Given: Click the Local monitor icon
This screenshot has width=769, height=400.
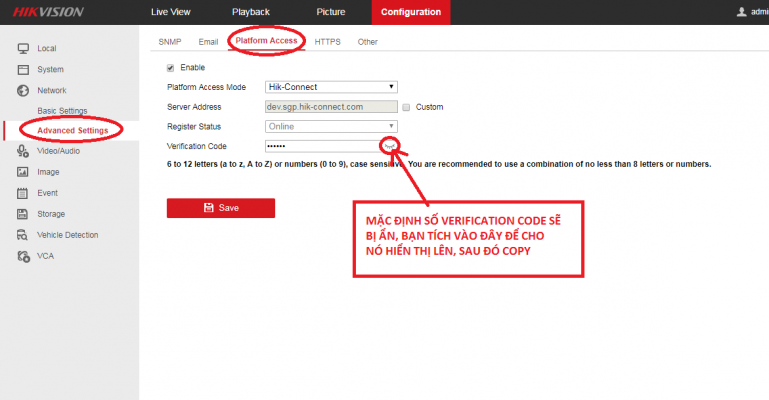Looking at the screenshot, I should pos(23,49).
